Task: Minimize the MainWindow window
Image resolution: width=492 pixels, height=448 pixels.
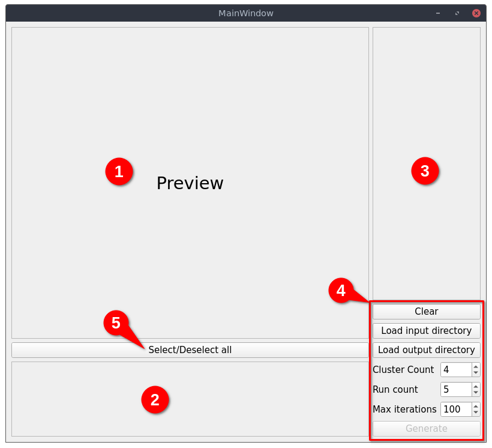Action: pos(438,13)
